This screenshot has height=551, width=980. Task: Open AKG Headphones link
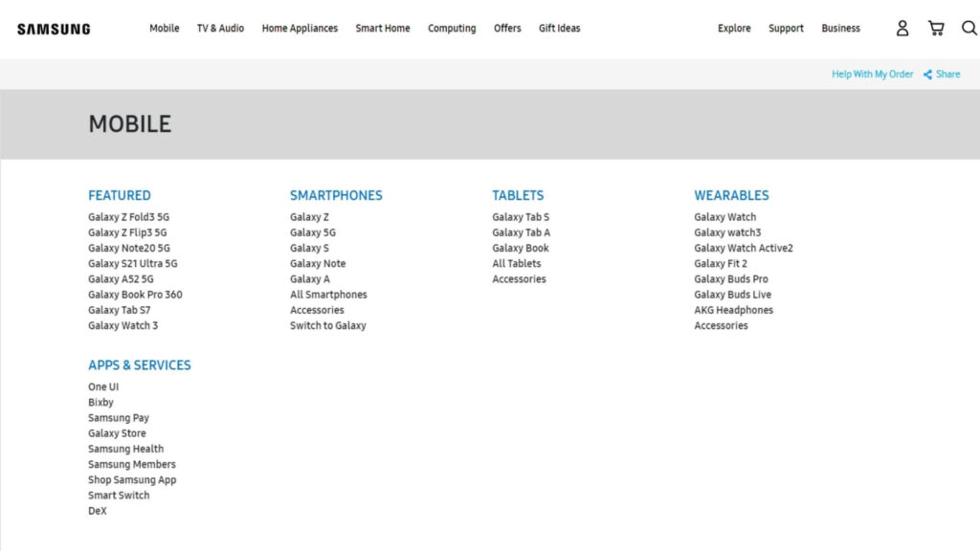733,310
